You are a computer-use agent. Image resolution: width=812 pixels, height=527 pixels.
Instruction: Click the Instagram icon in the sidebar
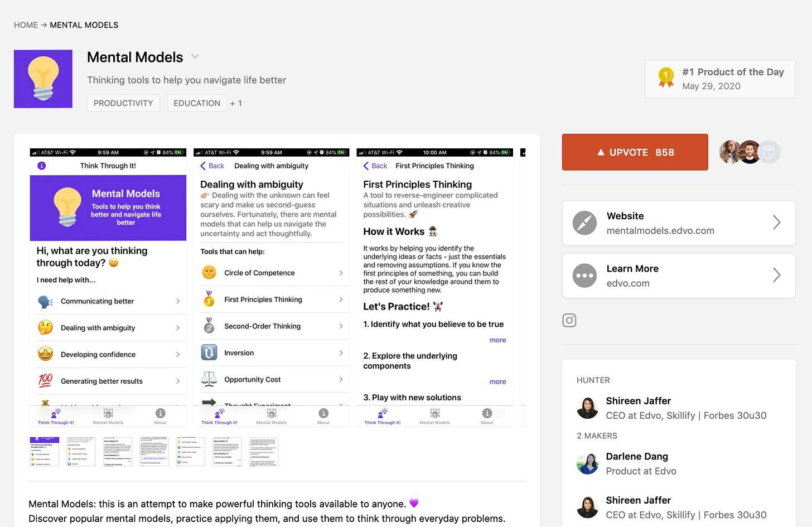(569, 320)
